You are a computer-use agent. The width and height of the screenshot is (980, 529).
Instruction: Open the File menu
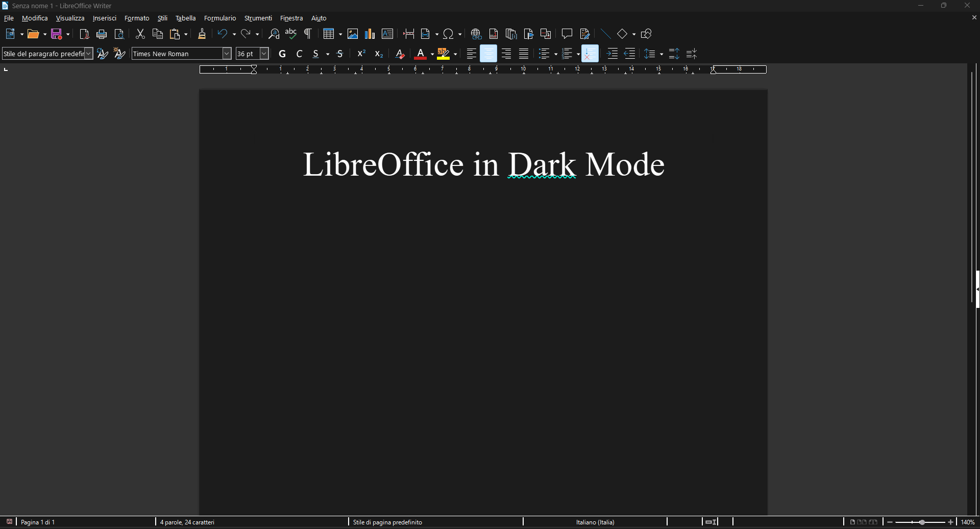tap(9, 18)
